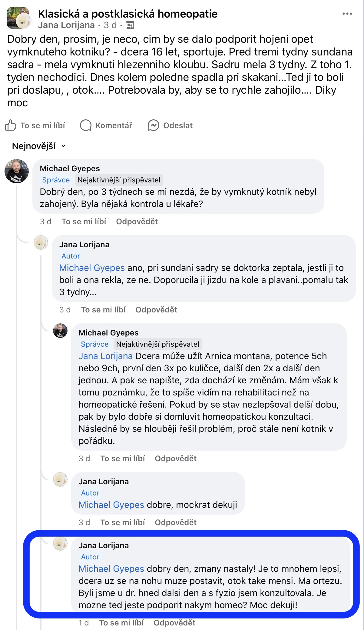Viewport: 364px width, 630px height.
Task: Click Správce badge on Michael's first comment
Action: coord(56,180)
